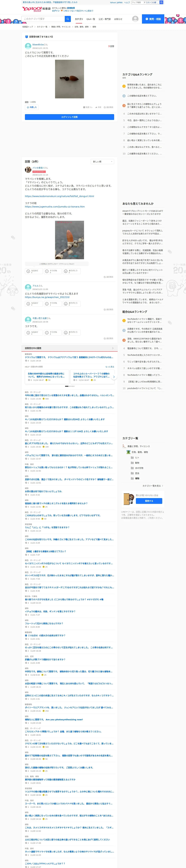Click the 生物、動物、植物 breadcrumb
Viewport: 186px width, 868px height.
tap(82, 27)
